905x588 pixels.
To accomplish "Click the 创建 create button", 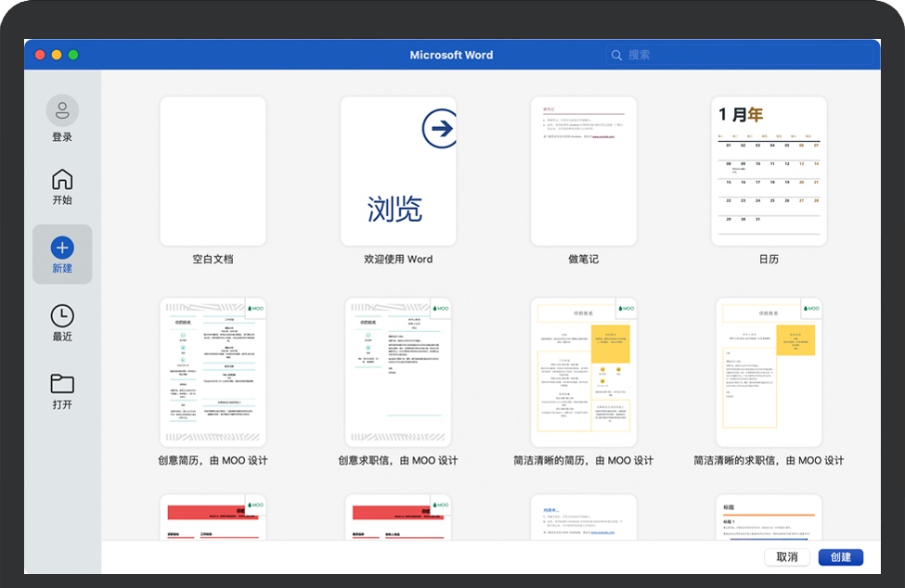I will 840,556.
